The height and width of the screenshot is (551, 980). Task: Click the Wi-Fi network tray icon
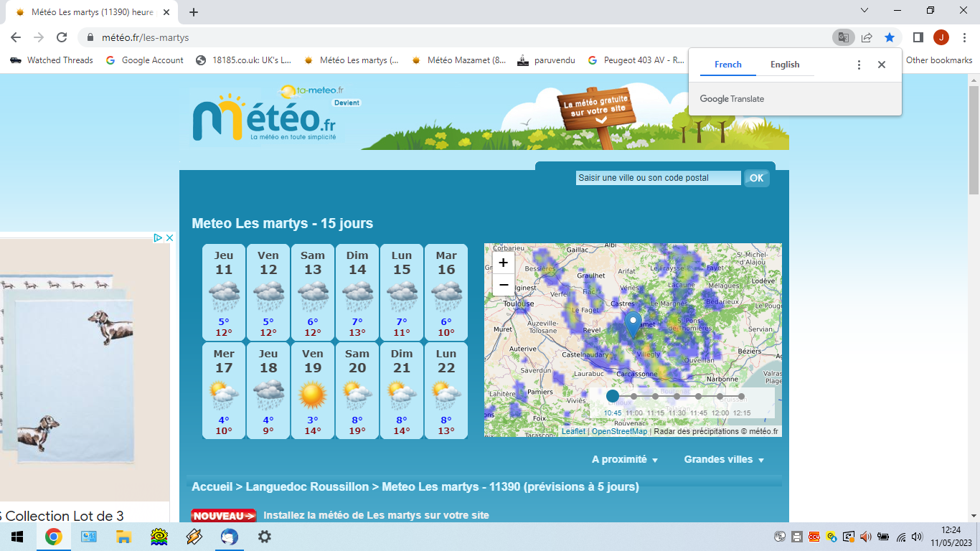pos(901,537)
